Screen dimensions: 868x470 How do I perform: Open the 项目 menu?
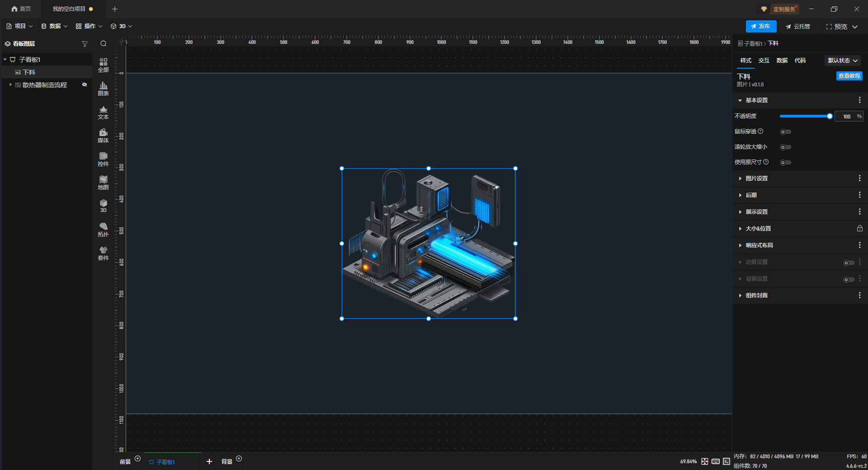coord(19,26)
